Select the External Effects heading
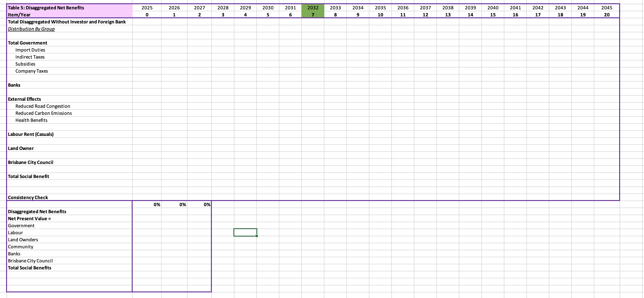 coord(24,99)
